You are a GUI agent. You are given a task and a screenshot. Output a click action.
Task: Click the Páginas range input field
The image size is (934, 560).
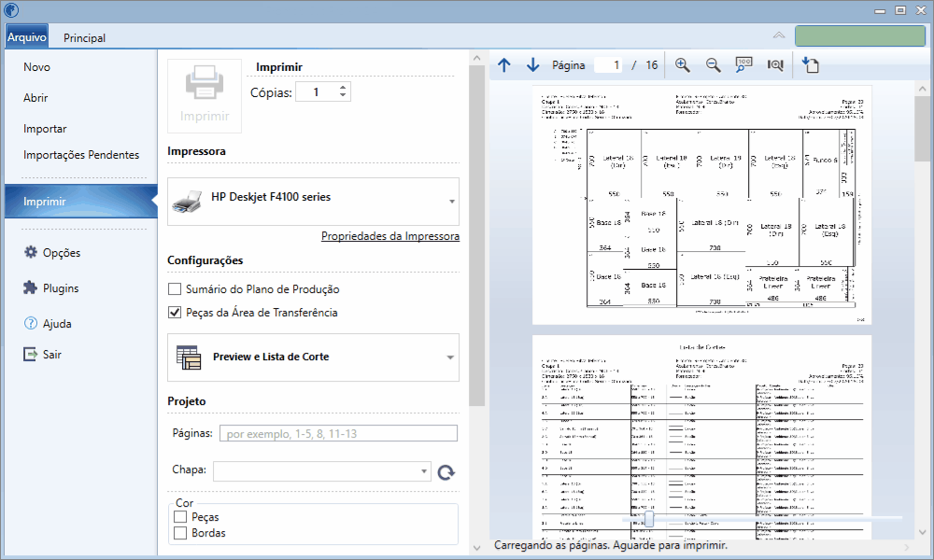(338, 433)
